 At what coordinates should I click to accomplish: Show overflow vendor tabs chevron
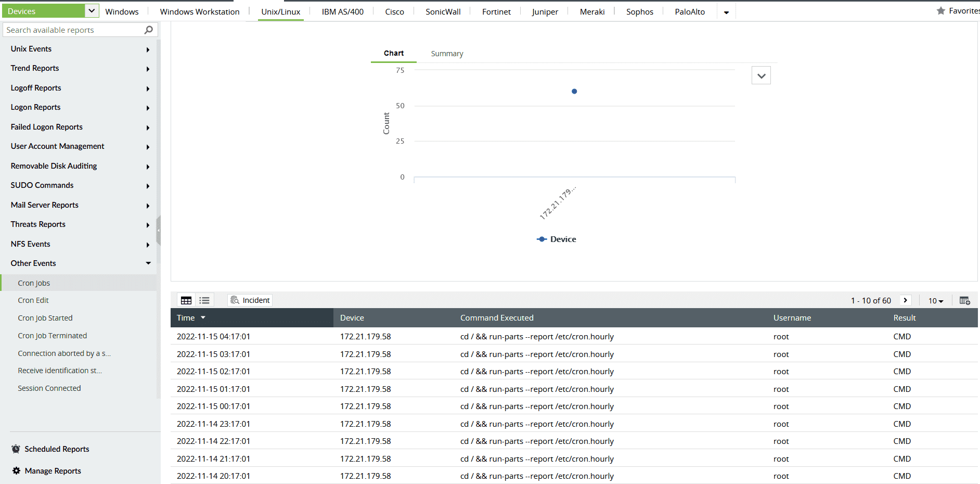[726, 11]
